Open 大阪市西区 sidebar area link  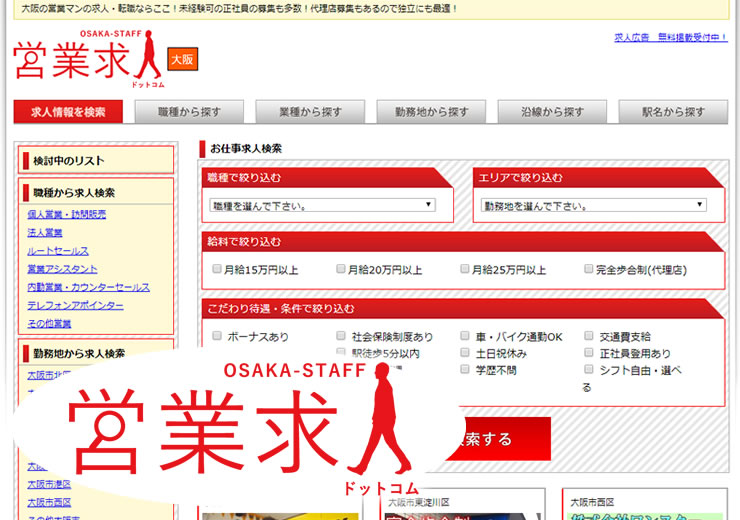pos(49,503)
